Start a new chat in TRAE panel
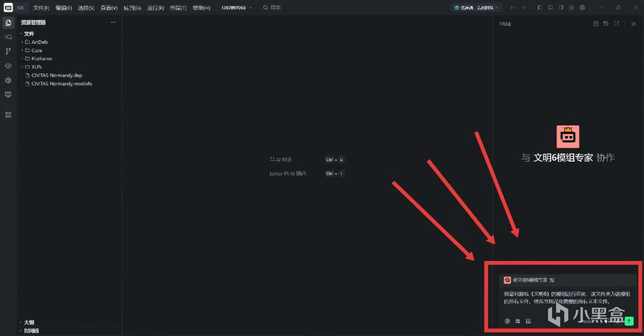644x336 pixels. 596,24
